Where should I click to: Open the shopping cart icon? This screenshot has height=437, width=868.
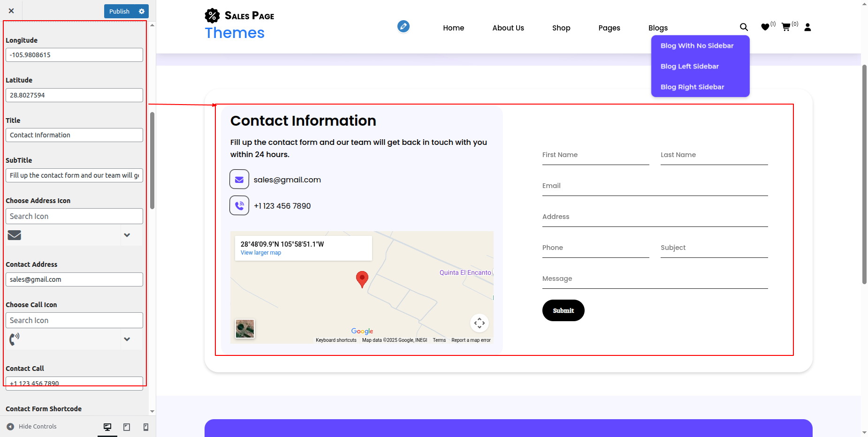click(x=786, y=27)
